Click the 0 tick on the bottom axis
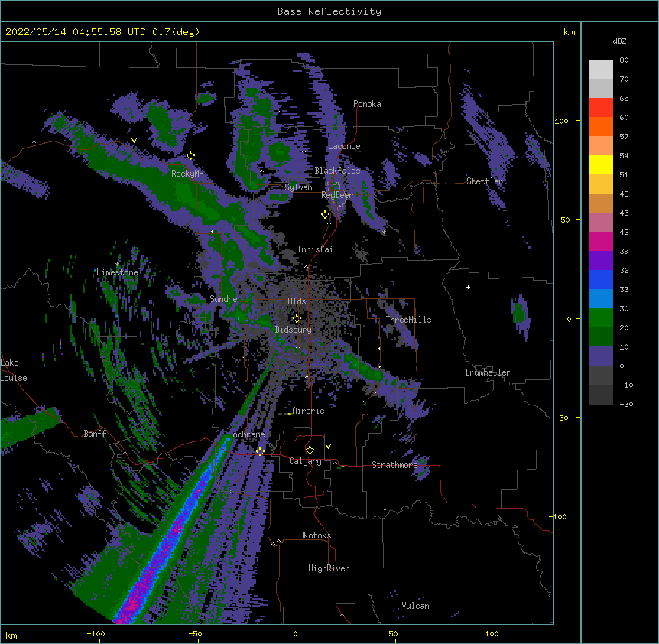 coord(295,633)
